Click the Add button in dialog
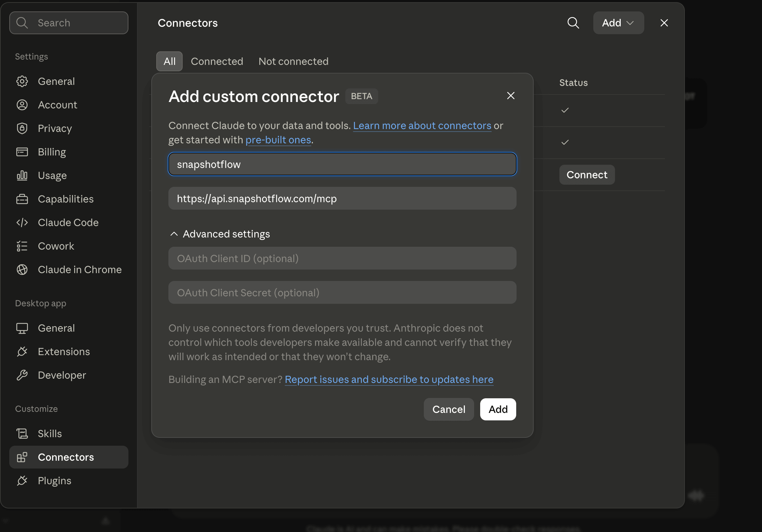The height and width of the screenshot is (532, 762). (x=498, y=409)
